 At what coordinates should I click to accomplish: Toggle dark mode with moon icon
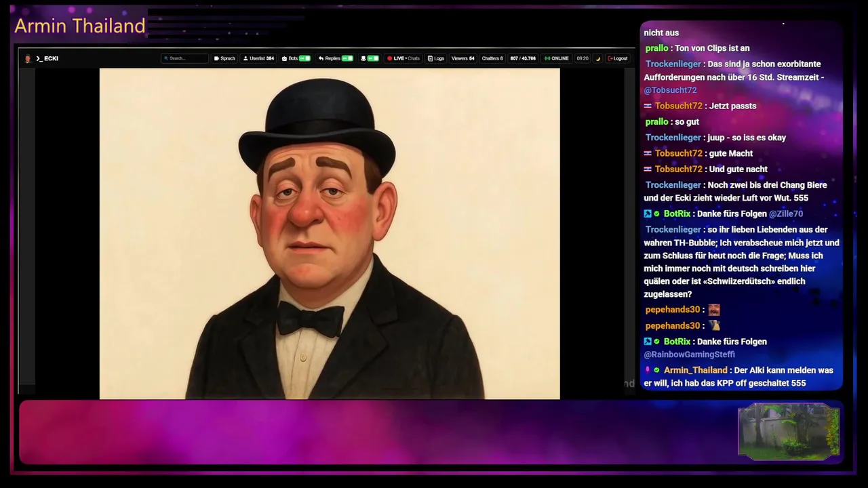(x=598, y=59)
